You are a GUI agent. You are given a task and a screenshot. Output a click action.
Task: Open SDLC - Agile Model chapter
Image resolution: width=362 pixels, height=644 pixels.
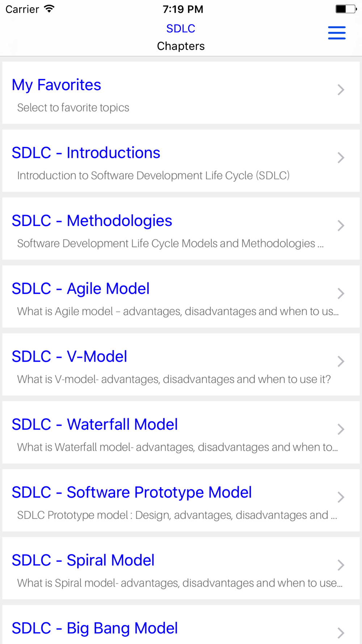point(80,289)
